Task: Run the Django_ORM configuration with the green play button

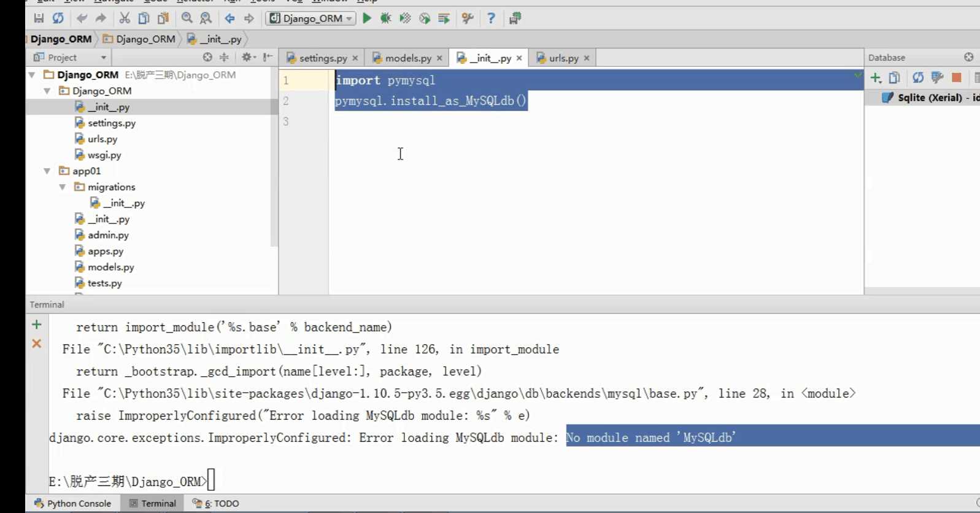Action: pyautogui.click(x=367, y=18)
